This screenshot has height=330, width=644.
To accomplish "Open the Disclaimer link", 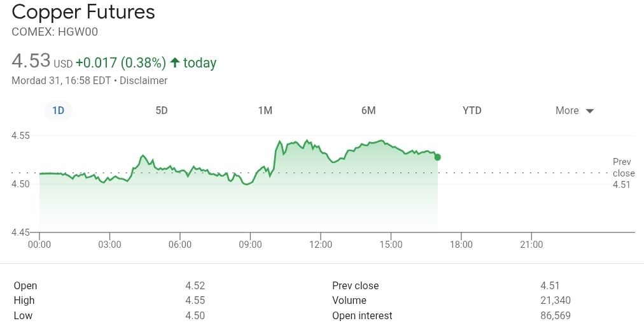I will (143, 81).
